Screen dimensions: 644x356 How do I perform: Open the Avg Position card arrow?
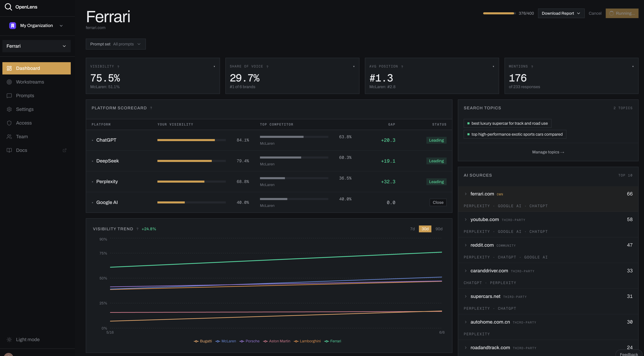(493, 66)
